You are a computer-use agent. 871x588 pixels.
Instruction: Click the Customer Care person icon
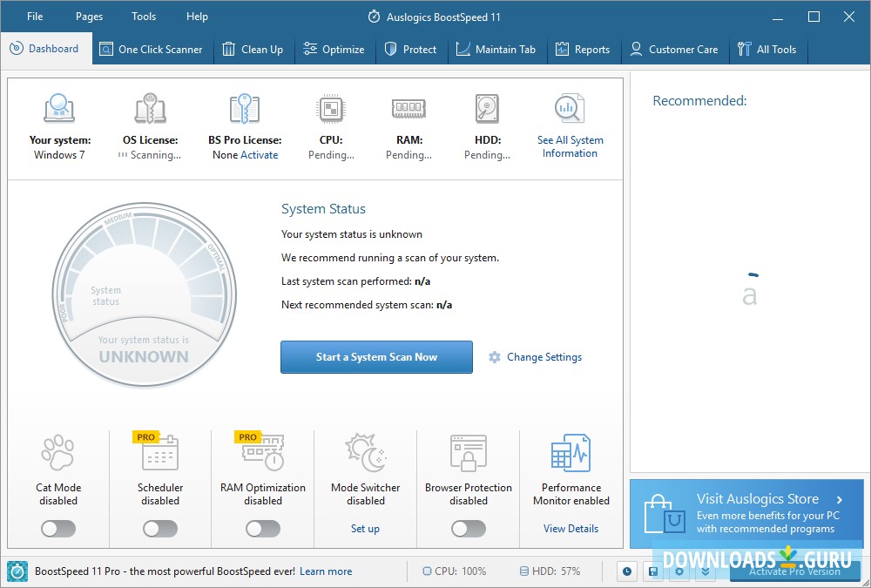pos(636,49)
